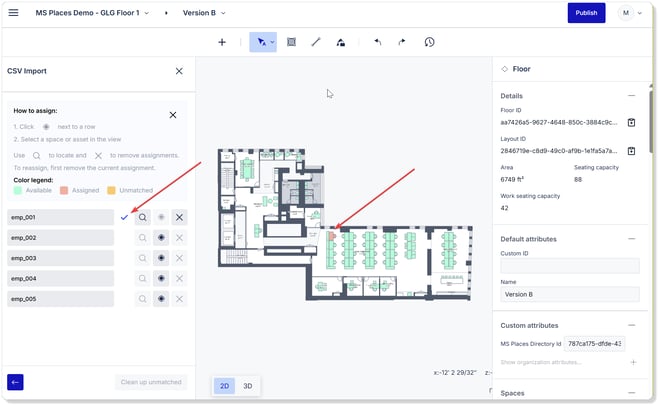Close the How to assign help box
The height and width of the screenshot is (405, 658).
(173, 116)
